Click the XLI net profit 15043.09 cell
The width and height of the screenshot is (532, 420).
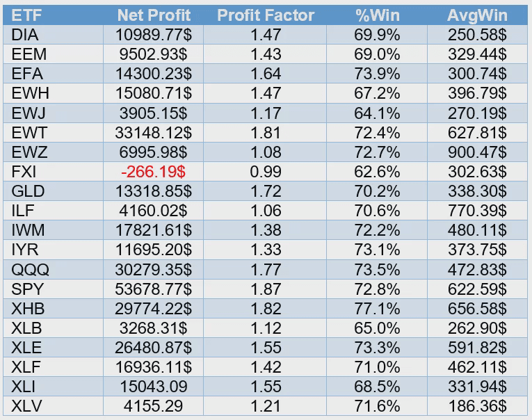[x=154, y=387]
